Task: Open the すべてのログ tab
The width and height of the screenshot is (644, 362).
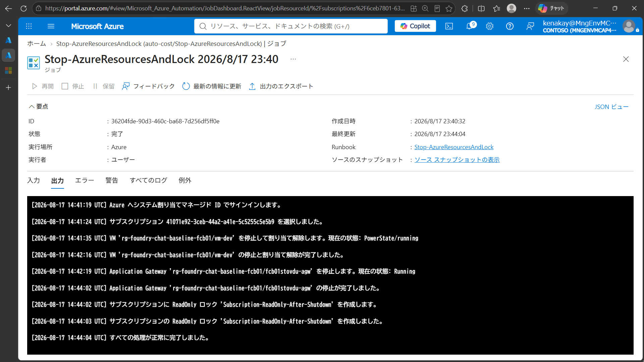Action: (x=148, y=180)
